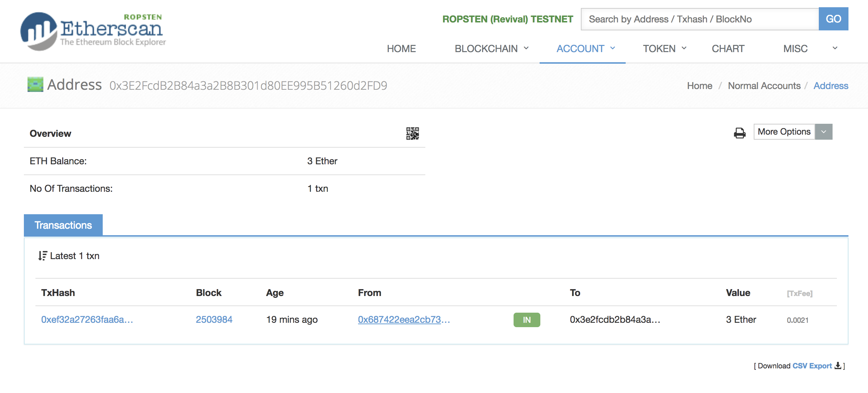Click the 1 txn transaction count

tap(318, 189)
